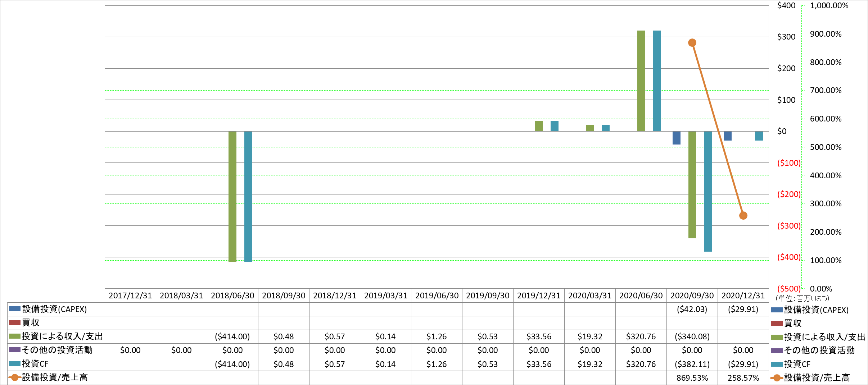Screen dimensions: 868x385
Task: Click the 2020/12/31 date column header
Action: click(x=743, y=295)
